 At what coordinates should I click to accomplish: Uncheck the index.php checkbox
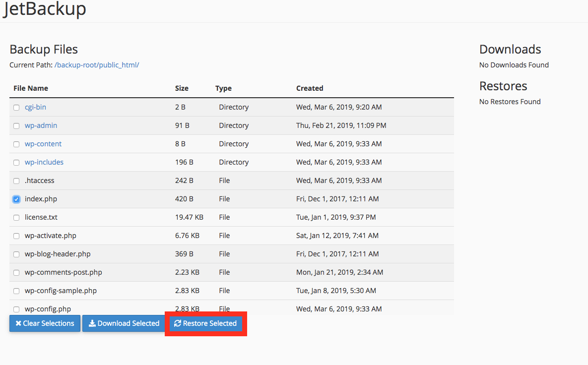click(16, 199)
